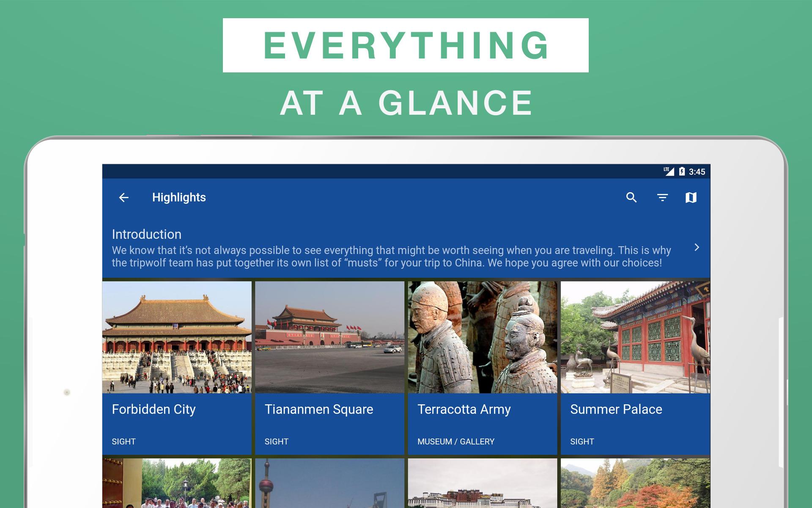Open the Tiananmen Square photo

330,337
